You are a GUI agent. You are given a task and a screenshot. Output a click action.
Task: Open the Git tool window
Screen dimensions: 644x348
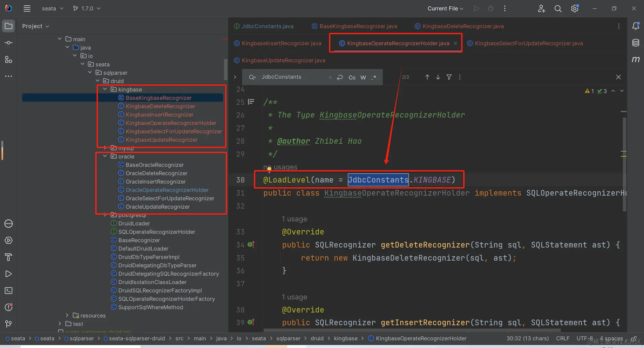click(x=9, y=324)
